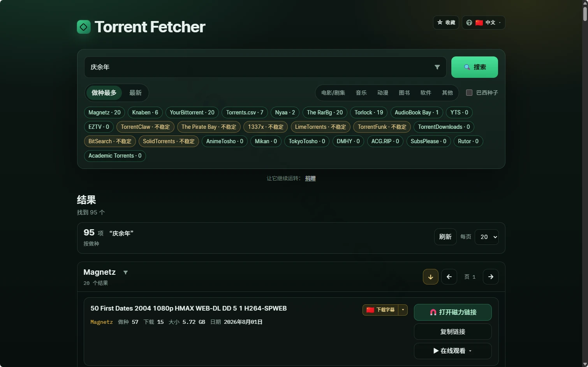Click the filter funnel icon in search box
This screenshot has height=367, width=588.
437,67
